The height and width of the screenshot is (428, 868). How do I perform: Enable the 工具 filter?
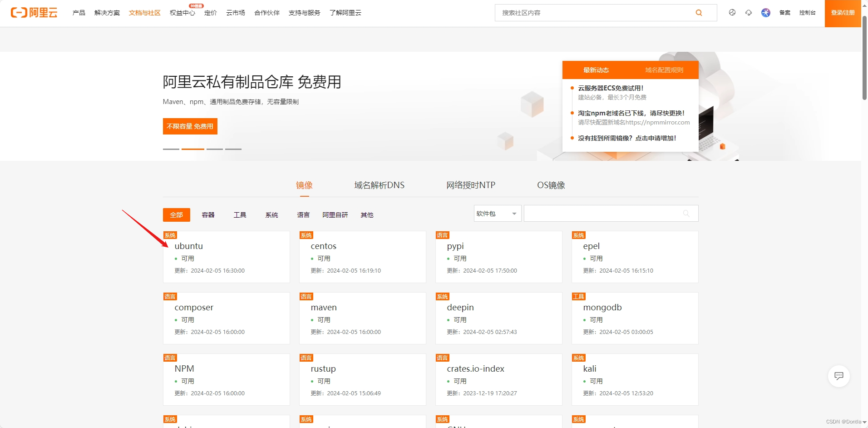(240, 214)
